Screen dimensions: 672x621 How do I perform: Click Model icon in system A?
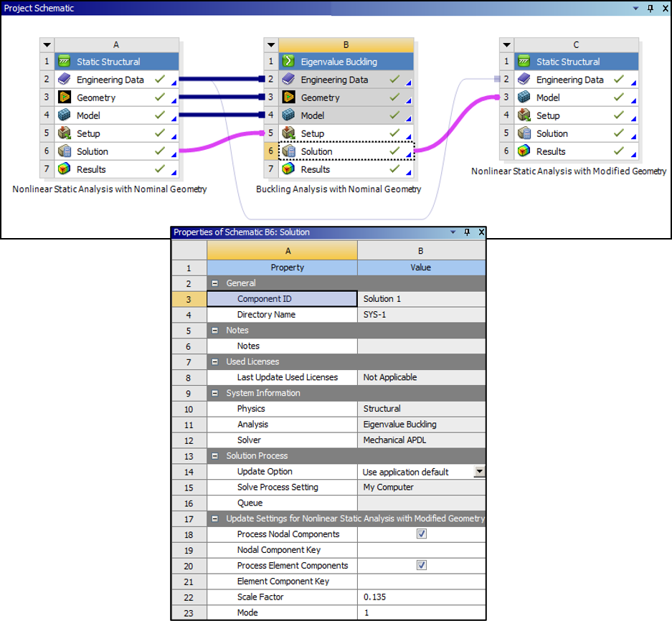click(65, 115)
